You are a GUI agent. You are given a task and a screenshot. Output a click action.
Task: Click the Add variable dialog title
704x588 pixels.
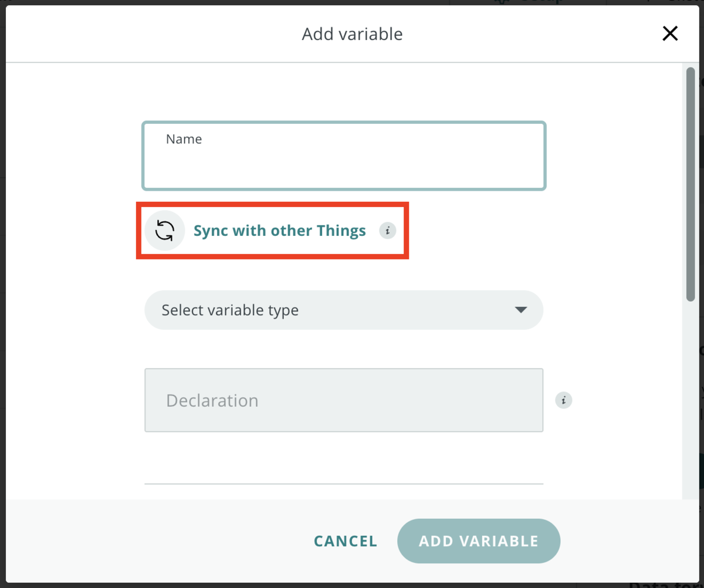tap(352, 34)
